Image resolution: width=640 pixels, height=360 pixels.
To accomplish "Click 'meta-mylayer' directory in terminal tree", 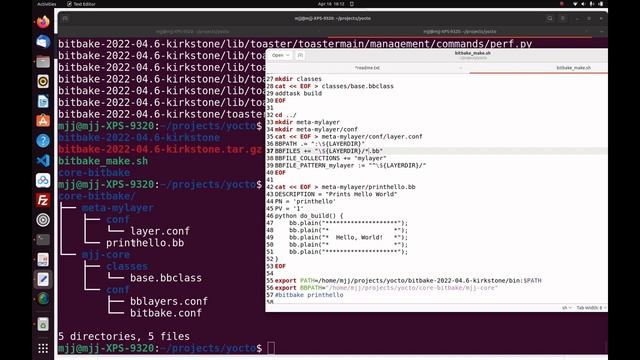I will click(x=118, y=208).
